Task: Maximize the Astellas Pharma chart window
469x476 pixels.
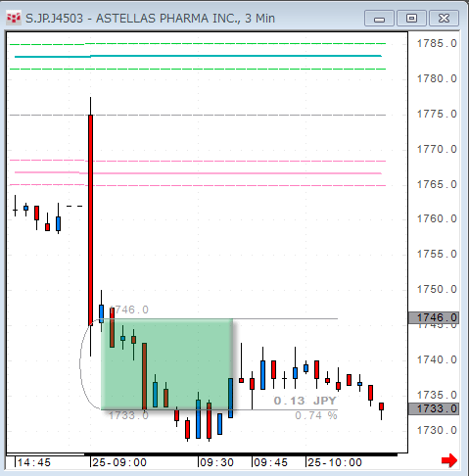Action: click(411, 19)
